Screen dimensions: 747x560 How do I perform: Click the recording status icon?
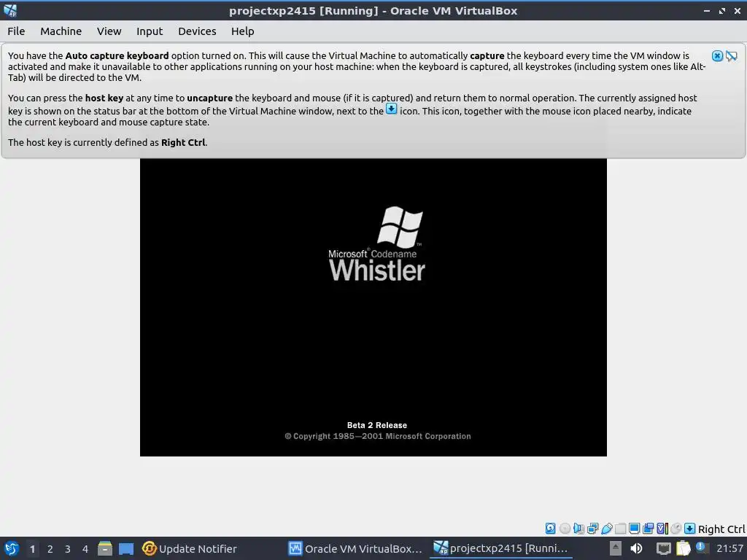pos(648,528)
